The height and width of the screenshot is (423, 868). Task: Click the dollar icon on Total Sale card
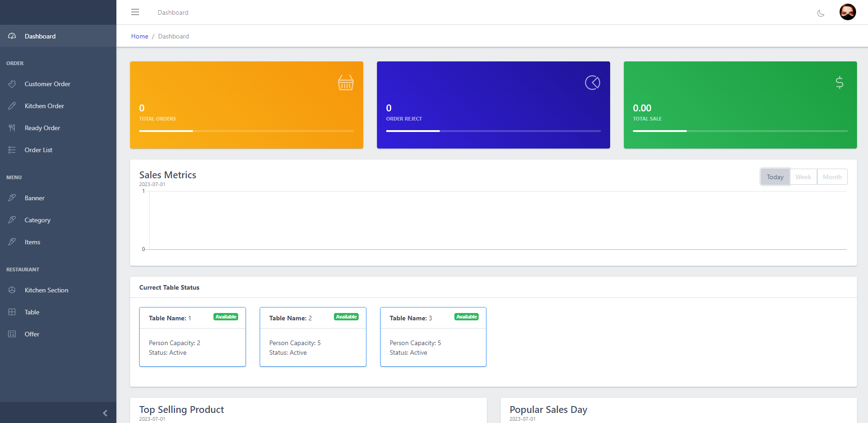point(839,82)
